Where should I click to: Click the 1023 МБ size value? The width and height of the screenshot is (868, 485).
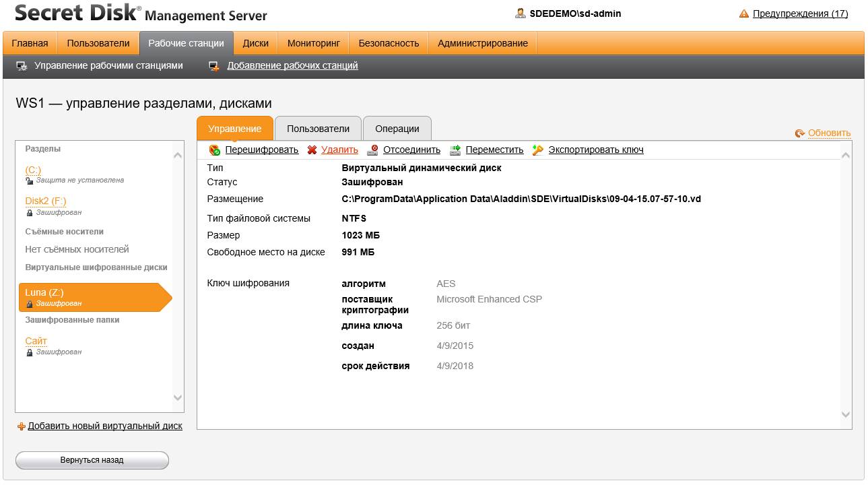(361, 235)
